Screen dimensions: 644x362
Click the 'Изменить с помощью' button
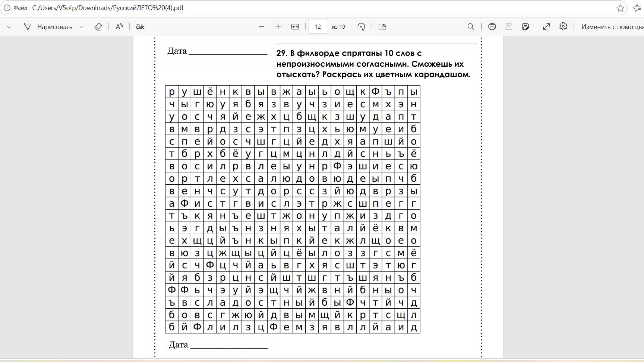(612, 27)
